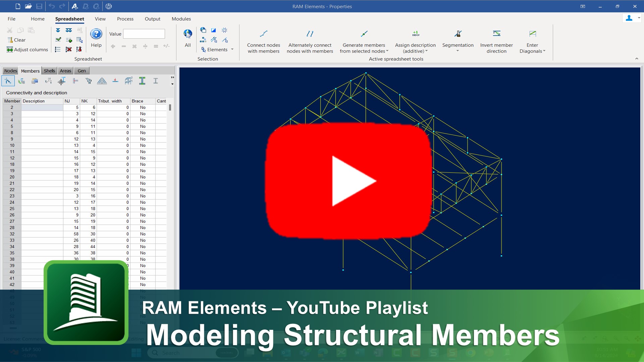
Task: Toggle Brace to Yes for member 2
Action: pyautogui.click(x=143, y=107)
